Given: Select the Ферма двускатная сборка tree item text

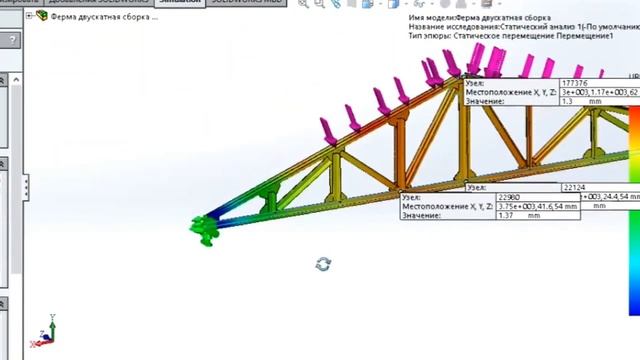Looking at the screenshot, I should [104, 17].
